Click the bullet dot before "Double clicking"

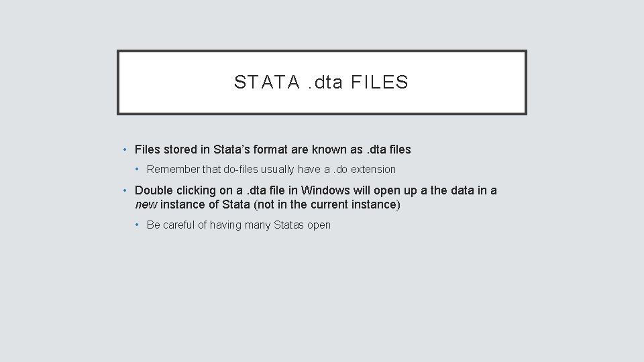125,190
